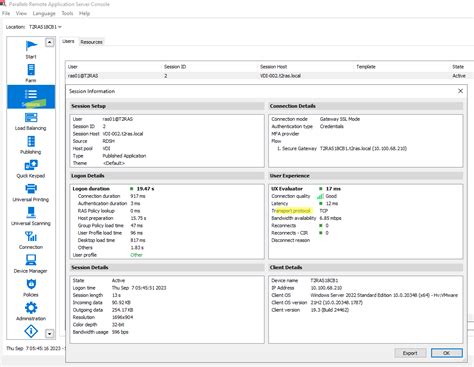This screenshot has height=367, width=474.
Task: Open the View menu
Action: (21, 13)
